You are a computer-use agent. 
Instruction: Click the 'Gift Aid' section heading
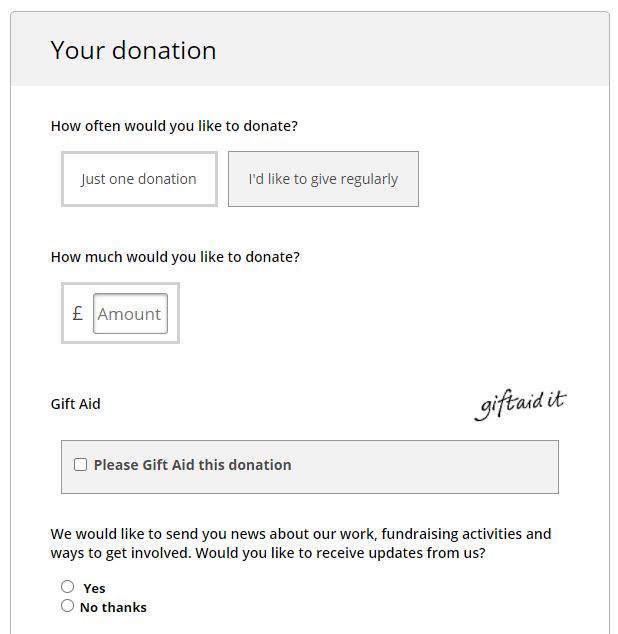click(76, 404)
